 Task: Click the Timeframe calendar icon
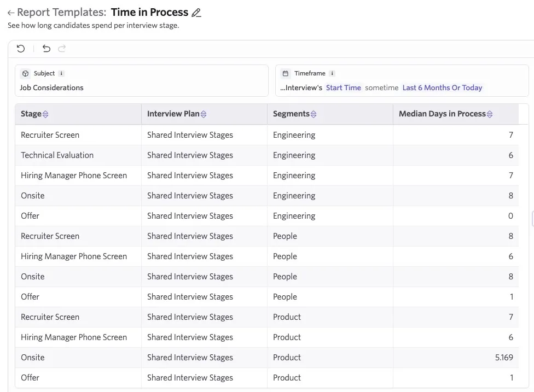[x=286, y=73]
